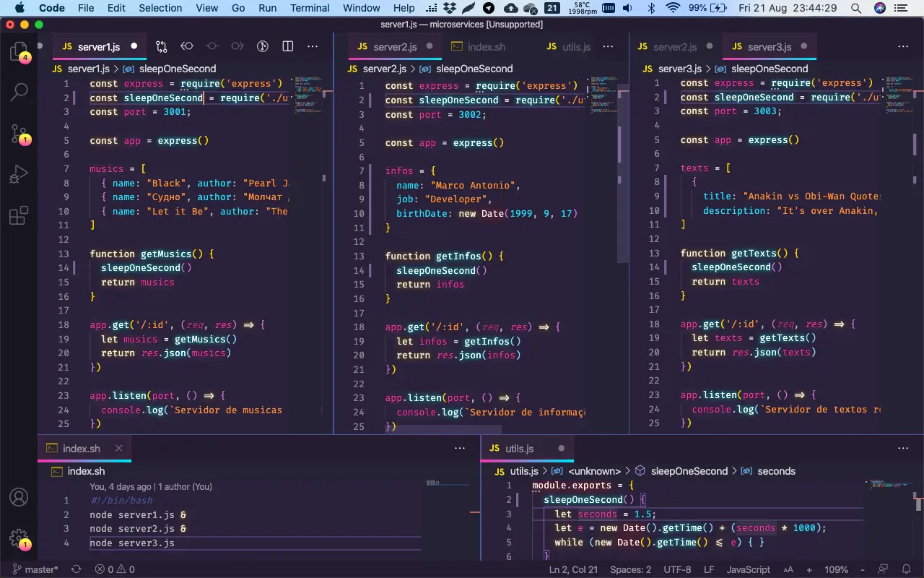Open the Terminal menu
This screenshot has width=924, height=578.
click(x=309, y=8)
